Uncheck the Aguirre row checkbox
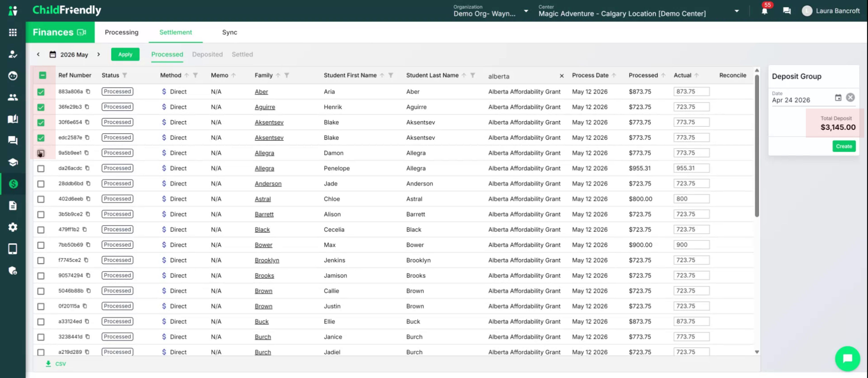 tap(41, 107)
